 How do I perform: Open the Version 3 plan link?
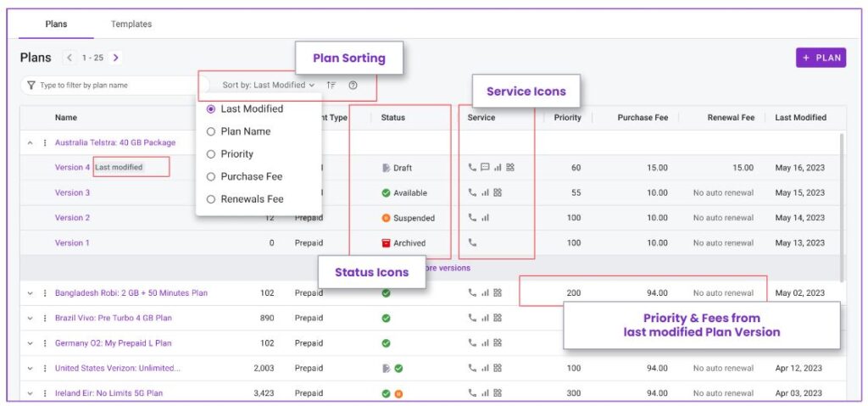pos(73,192)
